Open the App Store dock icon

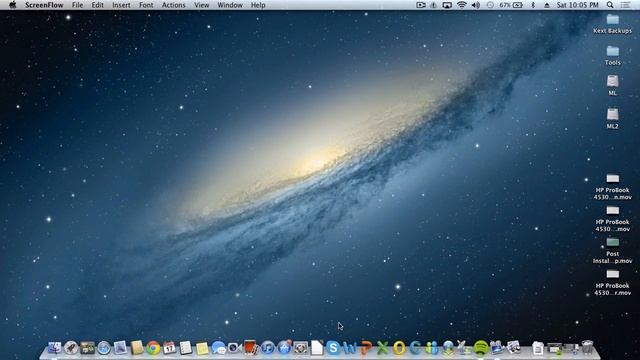coord(284,348)
